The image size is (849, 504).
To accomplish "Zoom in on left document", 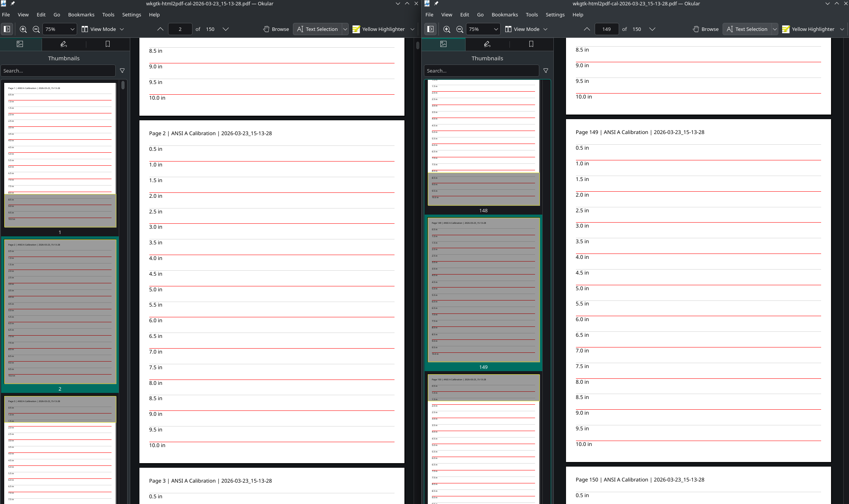I will [23, 29].
